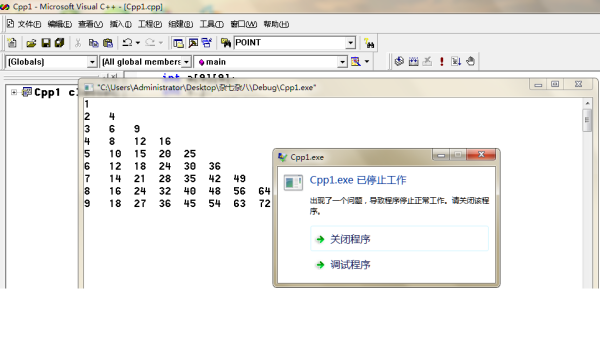
Task: Click the console window title bar icon
Action: pos(88,88)
